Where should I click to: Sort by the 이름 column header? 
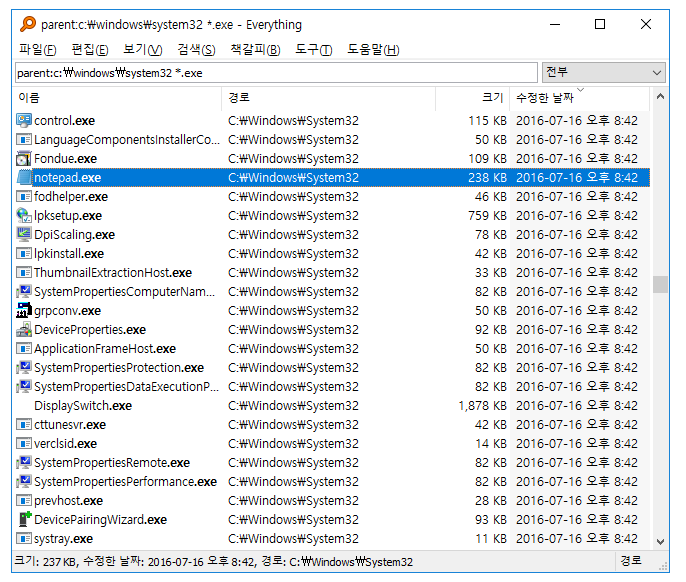(x=118, y=98)
